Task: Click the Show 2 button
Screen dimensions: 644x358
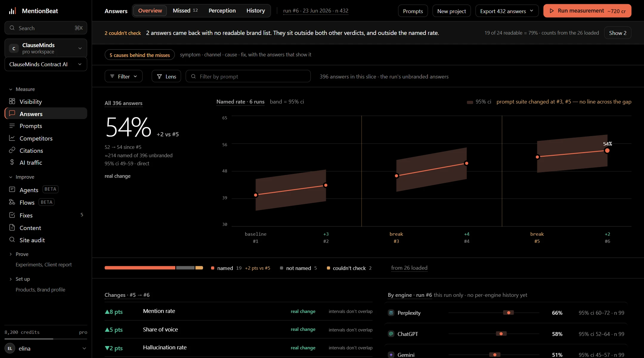Action: click(x=617, y=33)
